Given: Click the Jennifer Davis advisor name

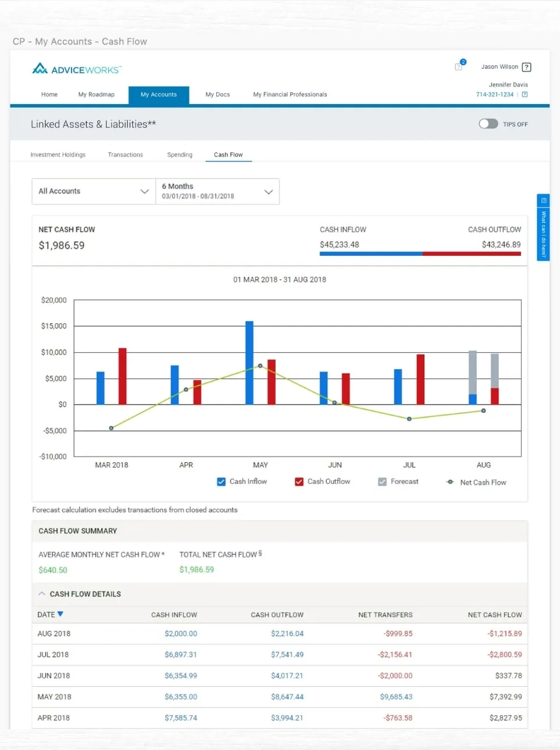Looking at the screenshot, I should tap(508, 85).
